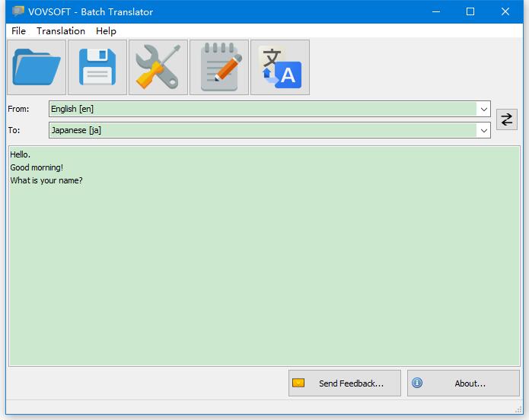The height and width of the screenshot is (420, 529).
Task: Click Send Feedback button
Action: click(x=345, y=383)
